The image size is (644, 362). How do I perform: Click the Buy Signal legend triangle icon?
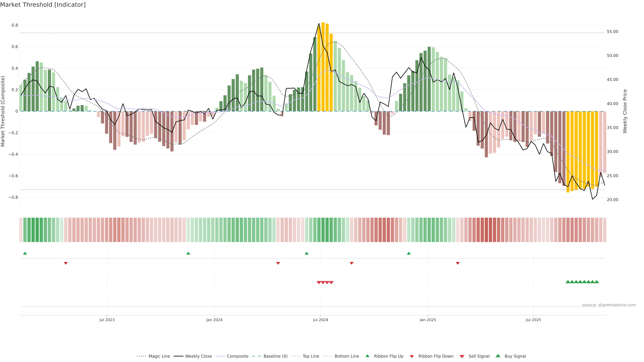498,356
